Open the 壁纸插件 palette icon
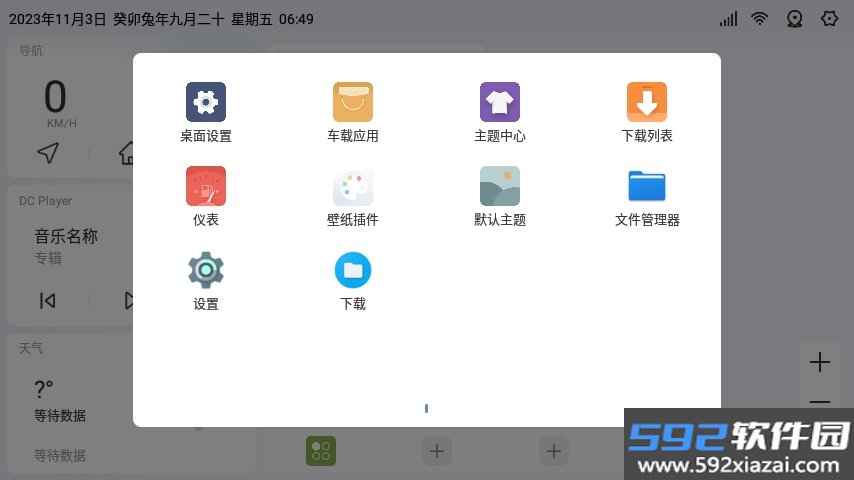Screen dimensions: 854x480 click(352, 186)
